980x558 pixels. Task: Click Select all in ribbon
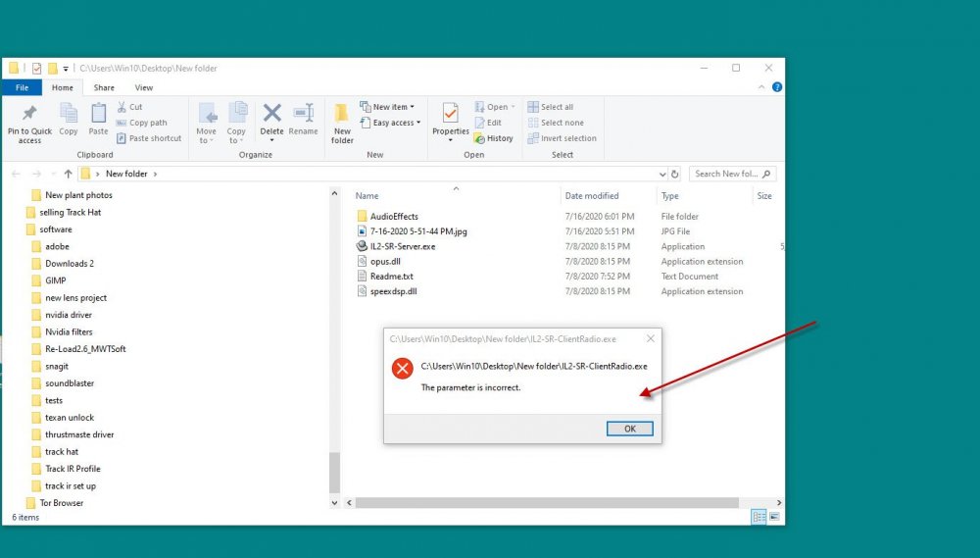point(550,107)
